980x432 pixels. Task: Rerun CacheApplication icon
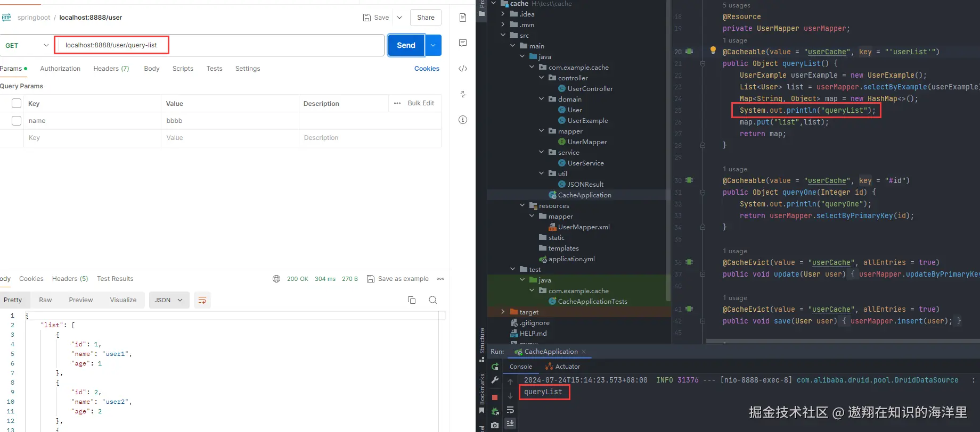(495, 367)
